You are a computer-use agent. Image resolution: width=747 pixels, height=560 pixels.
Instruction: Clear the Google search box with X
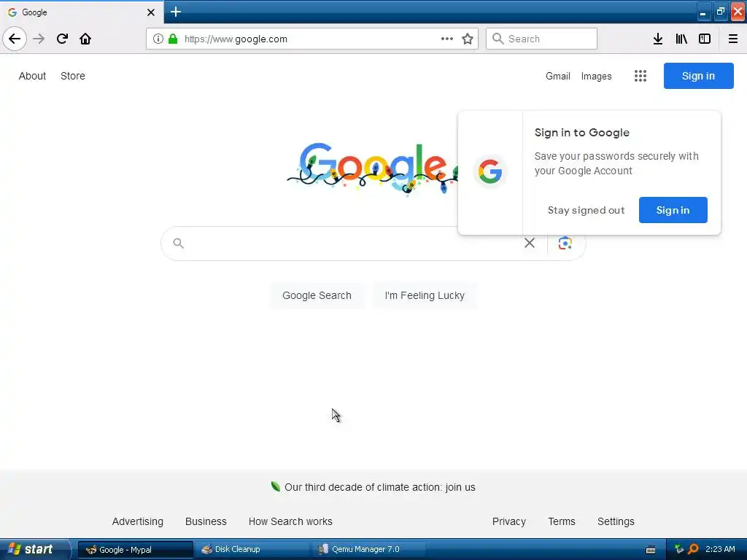pos(530,243)
